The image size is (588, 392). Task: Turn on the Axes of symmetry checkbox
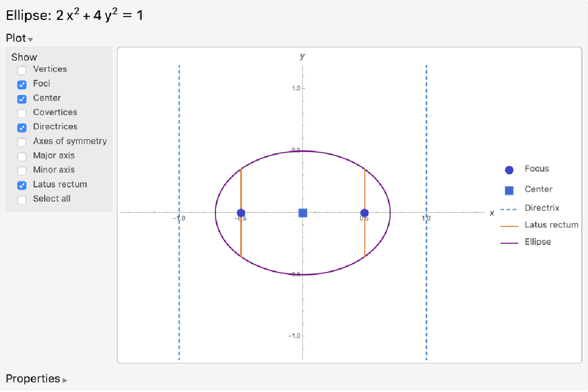(x=22, y=142)
